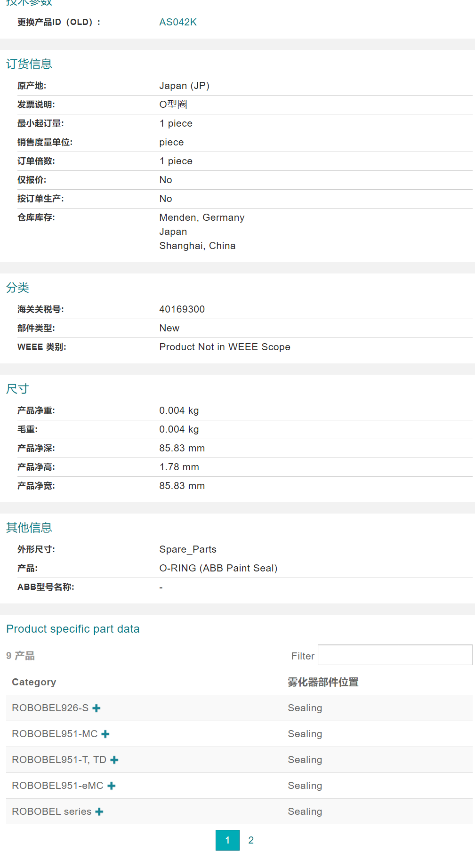Click plus icon next to ROBOBEL951-T, TD

114,760
